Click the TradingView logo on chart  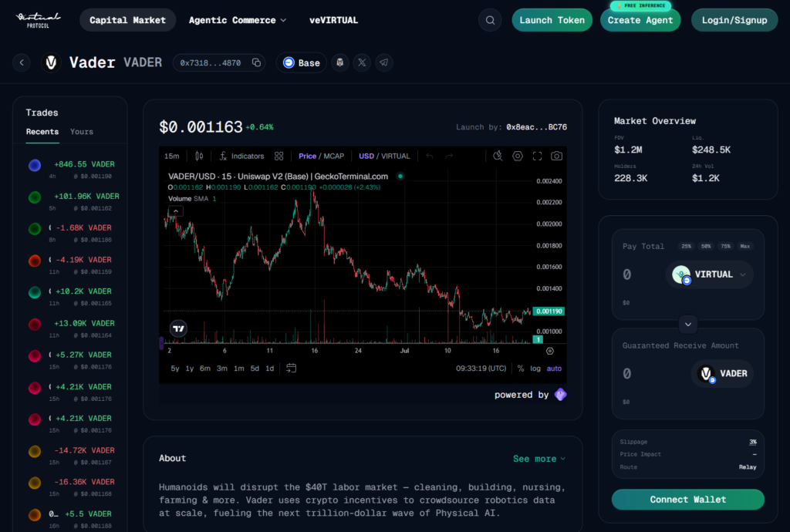coord(178,328)
